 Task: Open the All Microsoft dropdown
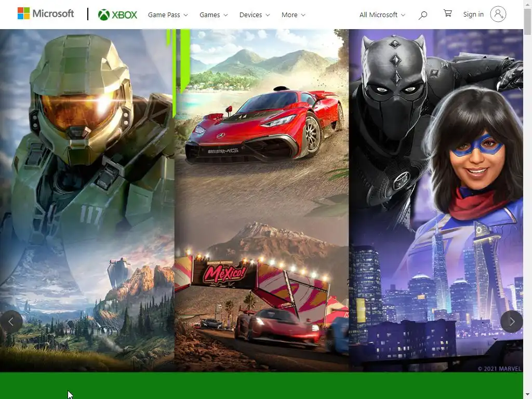tap(382, 15)
